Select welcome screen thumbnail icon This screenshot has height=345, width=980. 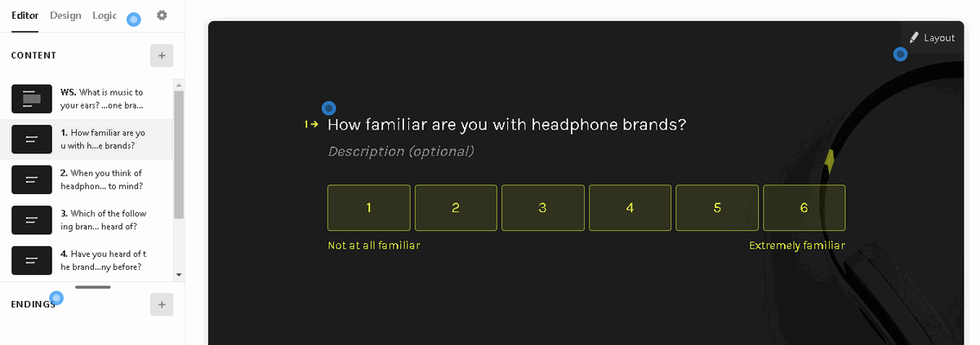(32, 99)
